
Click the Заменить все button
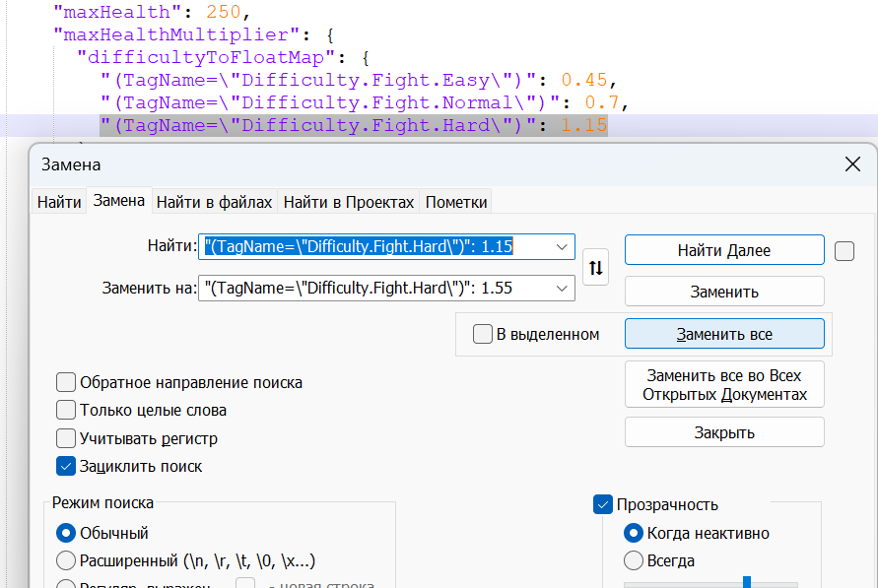(x=724, y=334)
